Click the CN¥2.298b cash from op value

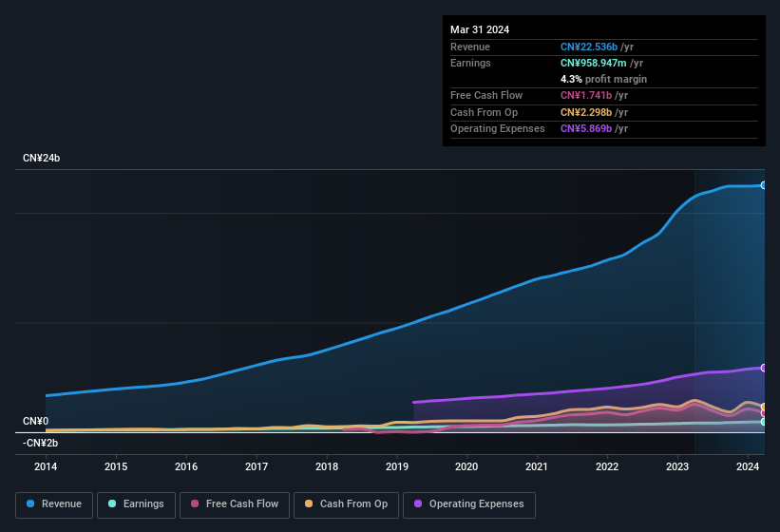click(586, 112)
